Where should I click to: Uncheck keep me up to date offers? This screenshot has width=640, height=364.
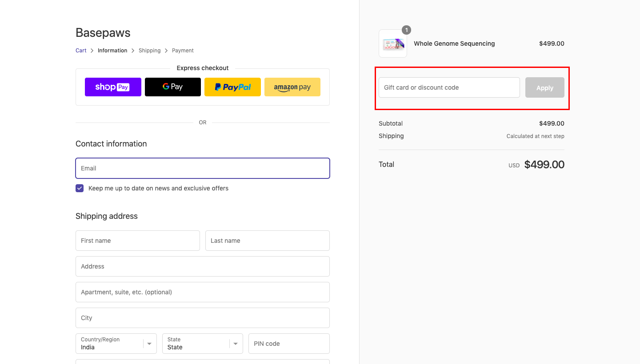[x=80, y=188]
